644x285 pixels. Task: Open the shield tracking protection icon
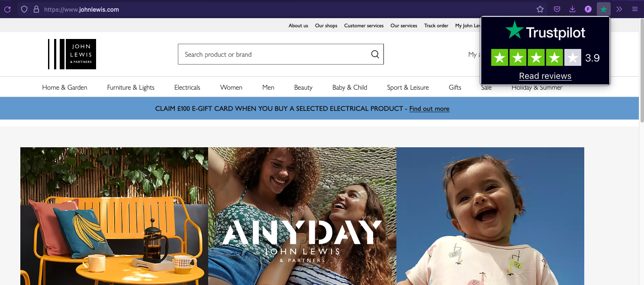coord(24,9)
